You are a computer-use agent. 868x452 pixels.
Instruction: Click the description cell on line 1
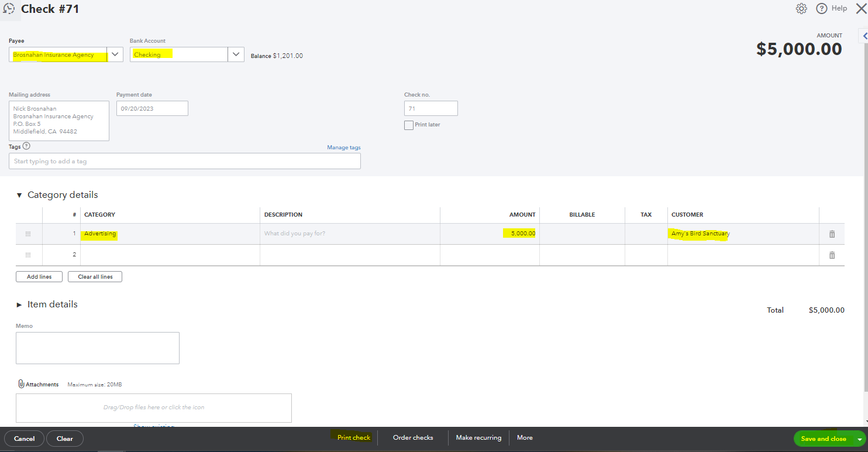350,234
